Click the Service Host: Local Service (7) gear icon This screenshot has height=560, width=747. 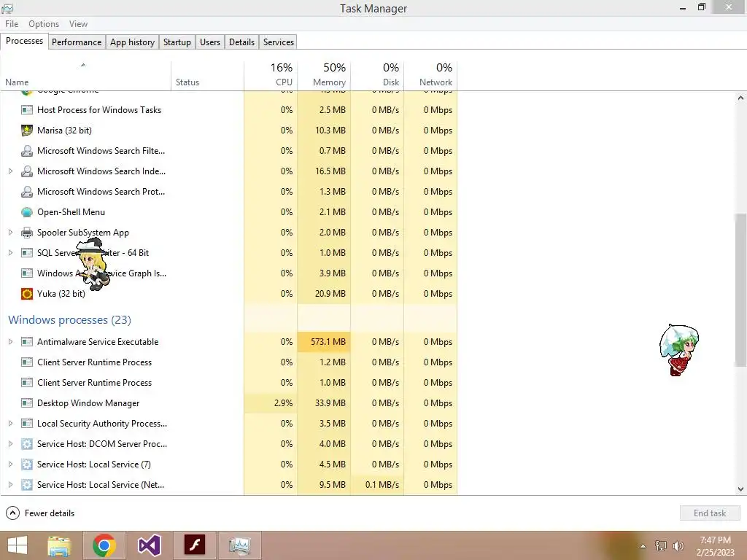click(27, 464)
